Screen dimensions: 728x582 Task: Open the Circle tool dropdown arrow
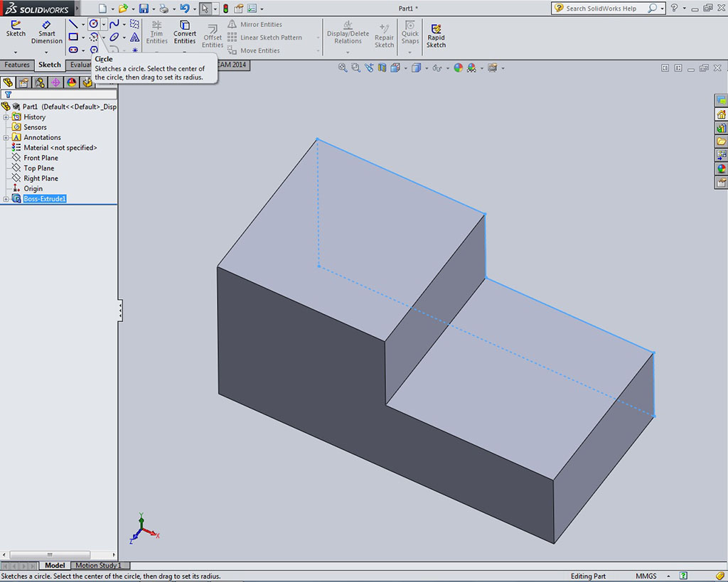pyautogui.click(x=104, y=24)
